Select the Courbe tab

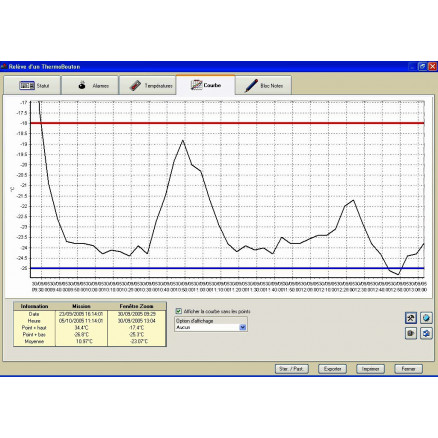click(206, 85)
